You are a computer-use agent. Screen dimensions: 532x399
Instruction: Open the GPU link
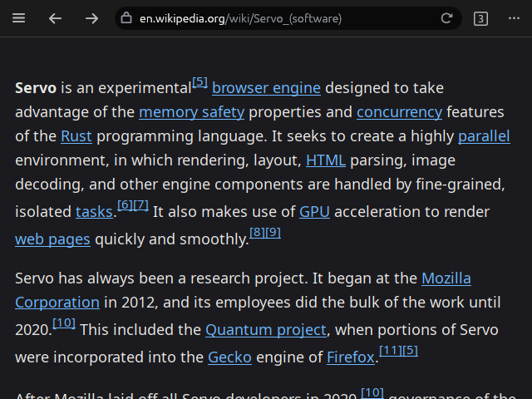coord(314,212)
